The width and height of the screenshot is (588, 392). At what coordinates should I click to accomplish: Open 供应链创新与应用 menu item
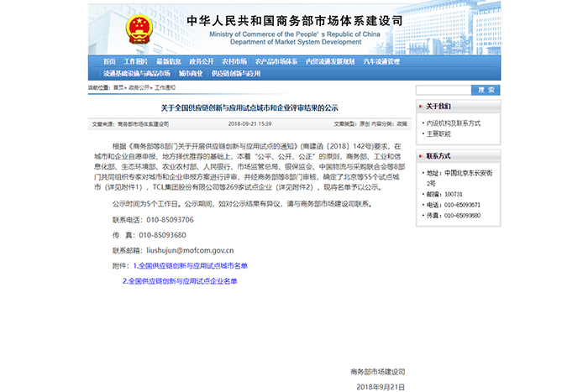click(x=236, y=74)
